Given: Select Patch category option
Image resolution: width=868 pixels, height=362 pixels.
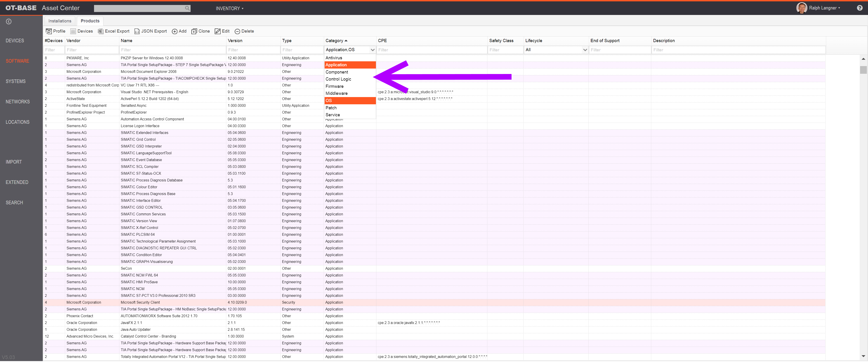Looking at the screenshot, I should (350, 108).
